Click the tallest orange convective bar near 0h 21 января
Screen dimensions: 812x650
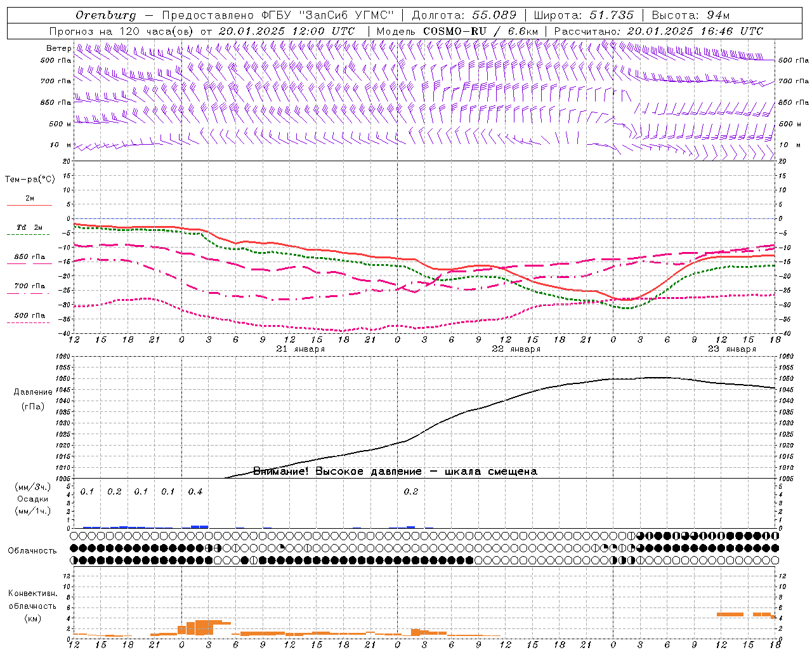(x=204, y=628)
